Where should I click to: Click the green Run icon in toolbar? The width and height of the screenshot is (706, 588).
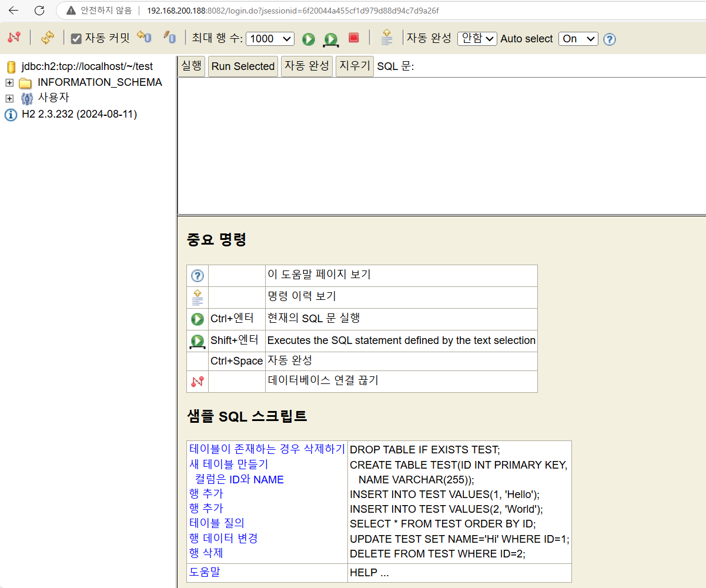click(309, 39)
